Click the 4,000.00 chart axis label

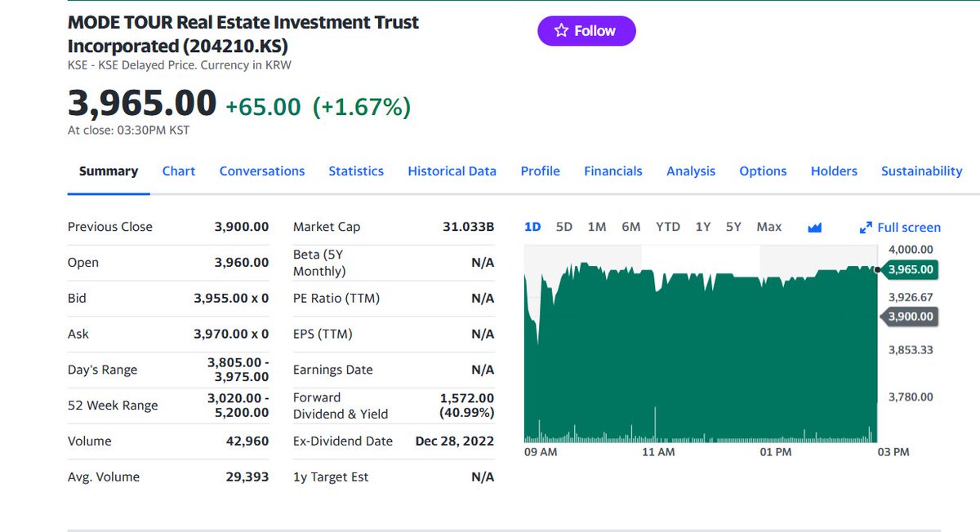click(911, 250)
